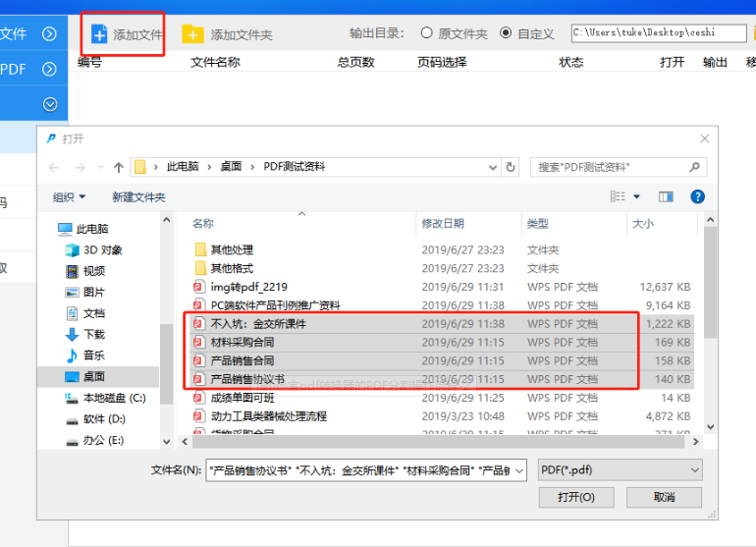This screenshot has height=547, width=756.
Task: Click the search magnifier icon
Action: (x=696, y=167)
